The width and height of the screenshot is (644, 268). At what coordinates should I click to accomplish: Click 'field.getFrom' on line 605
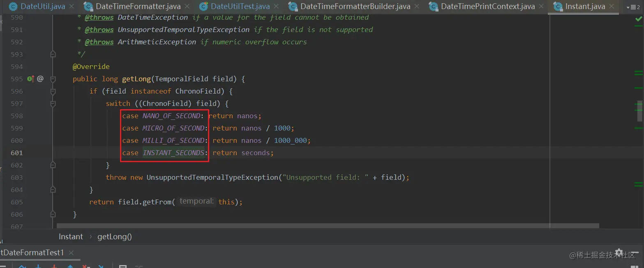144,202
